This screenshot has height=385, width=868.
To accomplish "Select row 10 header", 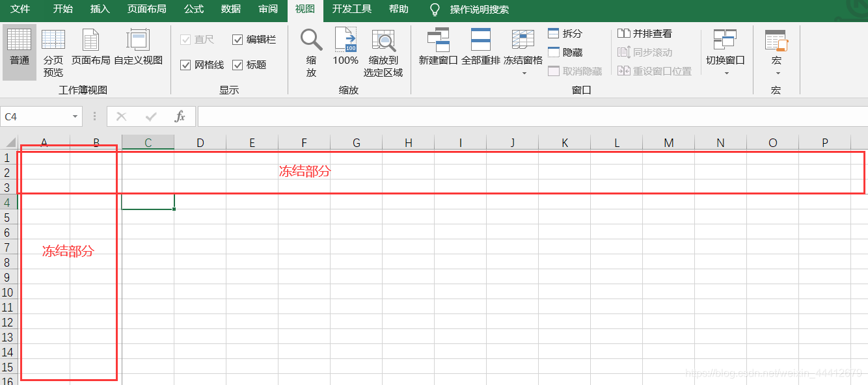I will 8,292.
